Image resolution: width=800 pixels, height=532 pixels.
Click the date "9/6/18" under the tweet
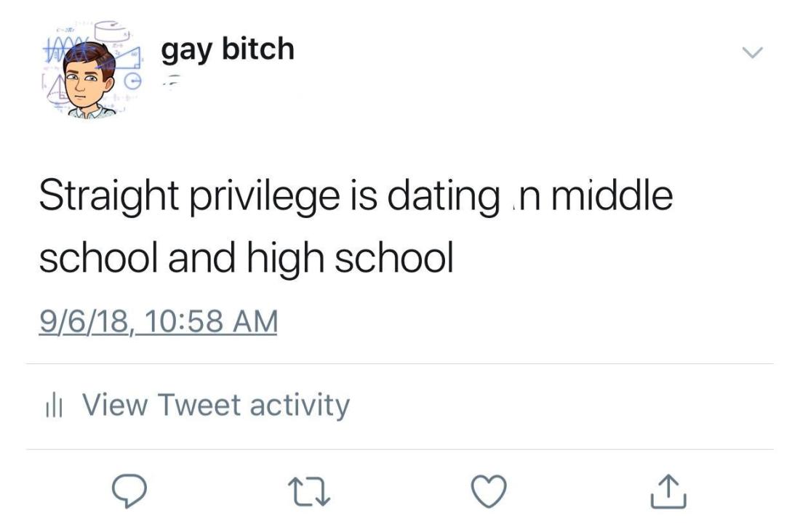78,321
